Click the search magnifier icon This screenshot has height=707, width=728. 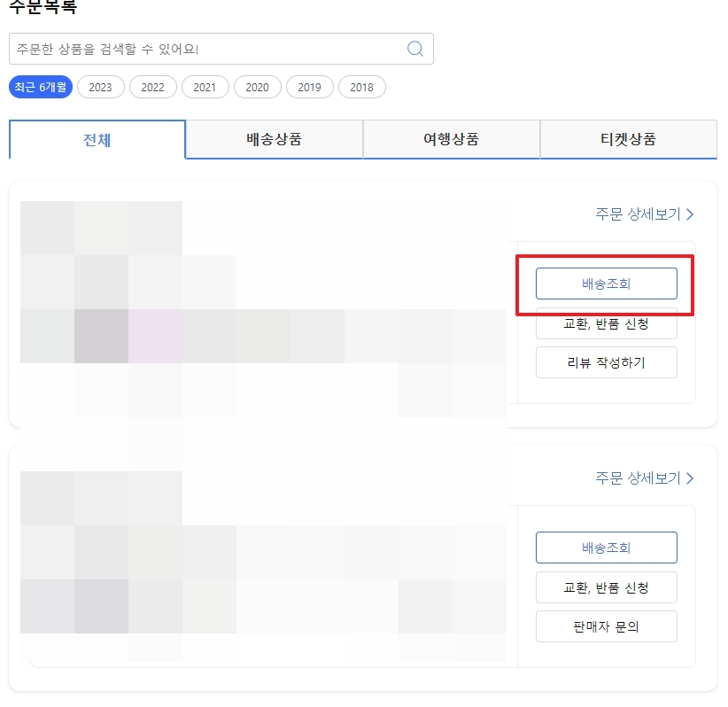tap(414, 49)
